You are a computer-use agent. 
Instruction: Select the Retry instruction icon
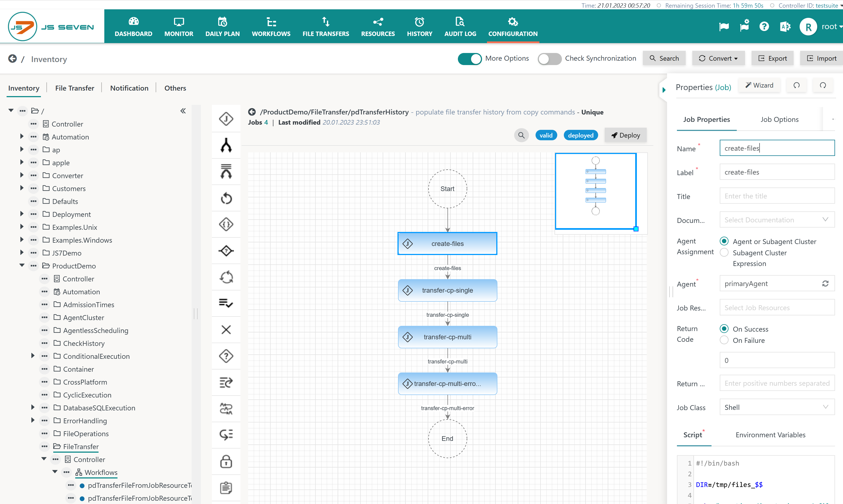226,198
